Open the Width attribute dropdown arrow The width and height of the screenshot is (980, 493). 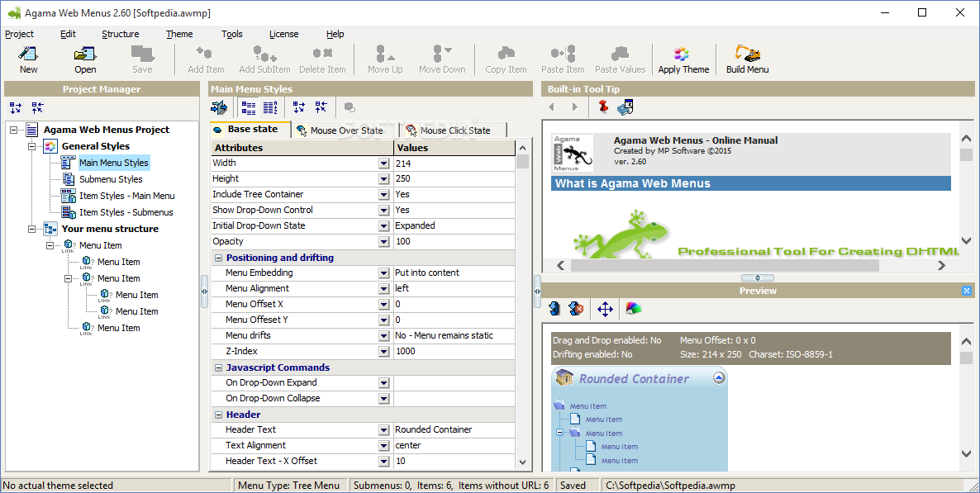[x=383, y=163]
